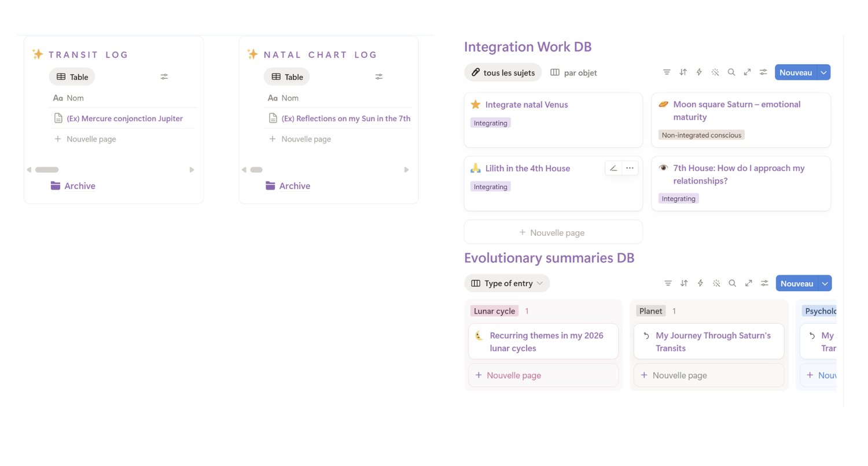Image resolution: width=868 pixels, height=466 pixels.
Task: Expand Integration Work DB to full page
Action: coord(748,72)
